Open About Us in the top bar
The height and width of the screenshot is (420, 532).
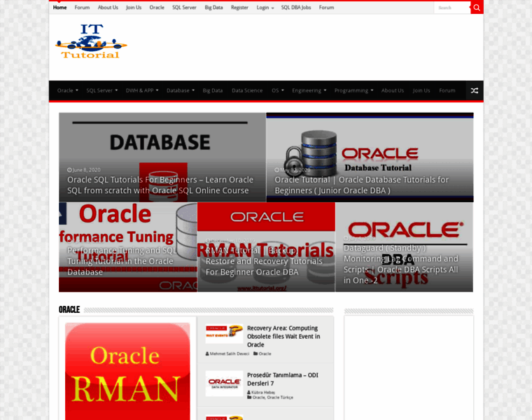(108, 8)
